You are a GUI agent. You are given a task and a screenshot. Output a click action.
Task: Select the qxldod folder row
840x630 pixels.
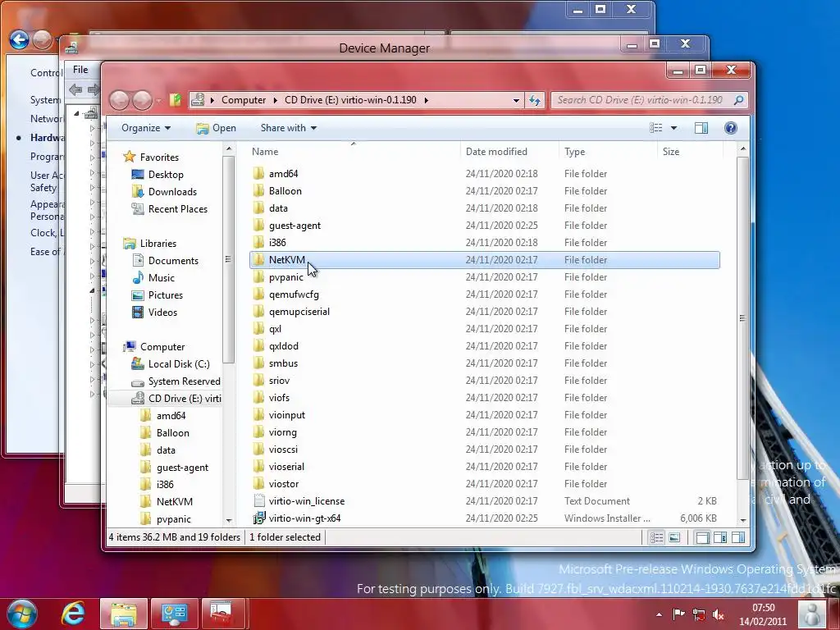pyautogui.click(x=485, y=346)
